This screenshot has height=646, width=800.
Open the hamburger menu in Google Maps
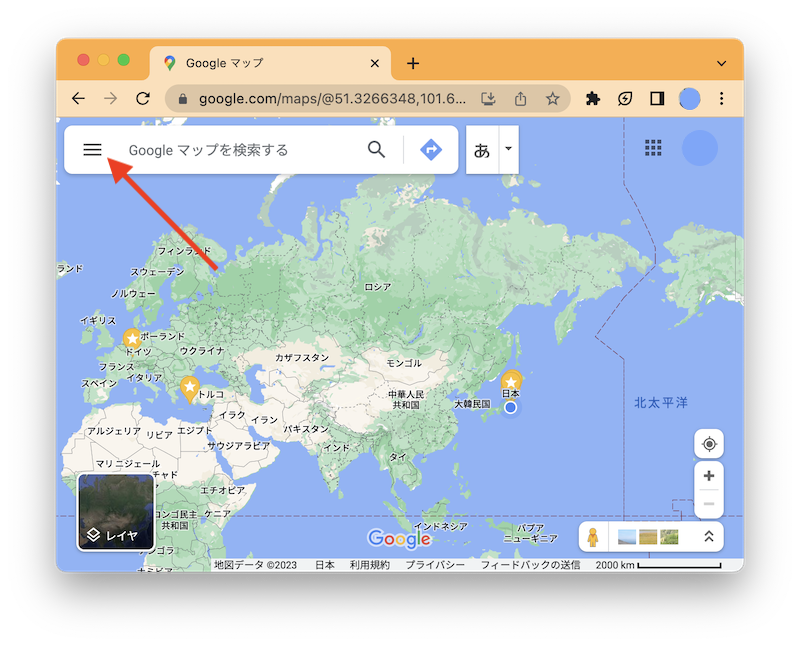click(92, 150)
